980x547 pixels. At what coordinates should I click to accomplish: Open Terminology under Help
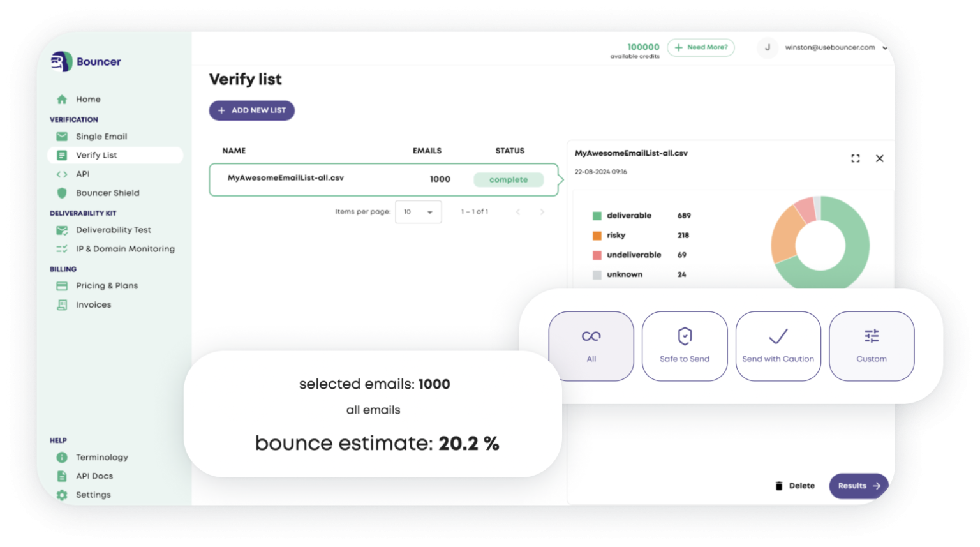tap(101, 457)
